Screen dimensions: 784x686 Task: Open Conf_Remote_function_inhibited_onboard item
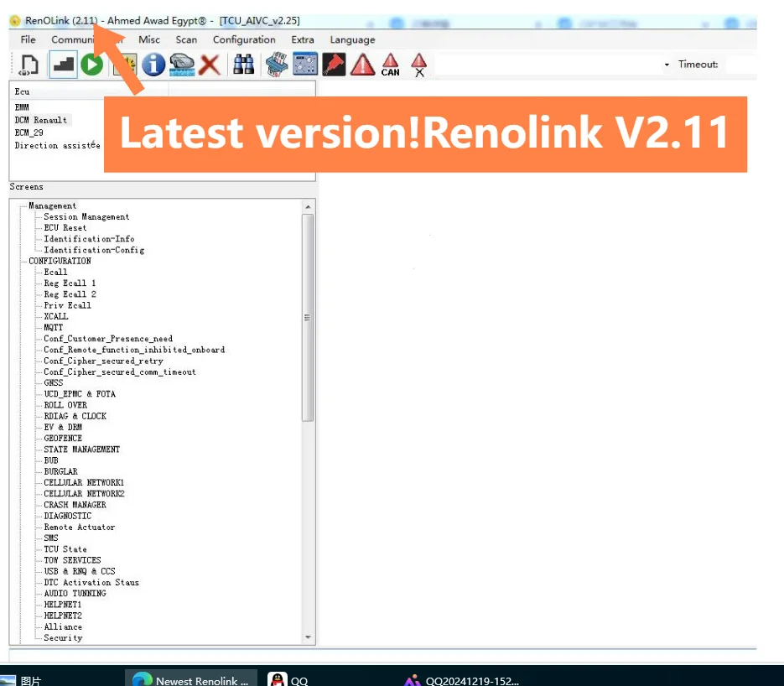point(134,350)
